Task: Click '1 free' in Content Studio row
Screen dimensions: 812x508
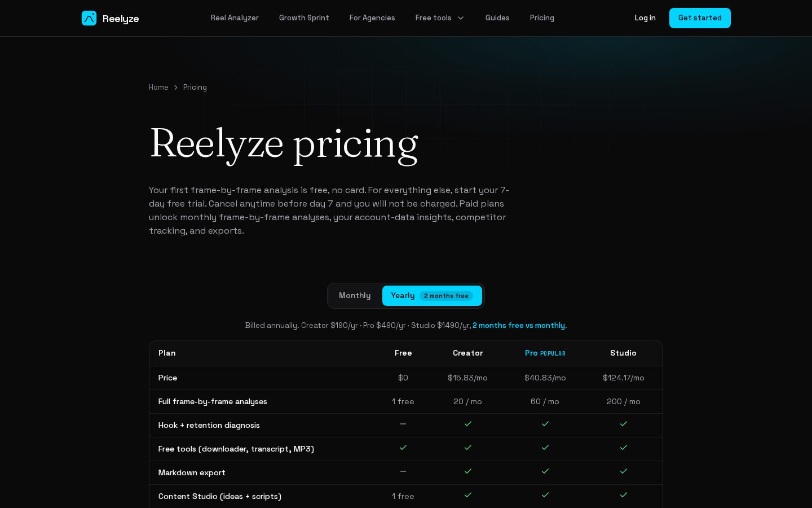Action: pos(403,497)
